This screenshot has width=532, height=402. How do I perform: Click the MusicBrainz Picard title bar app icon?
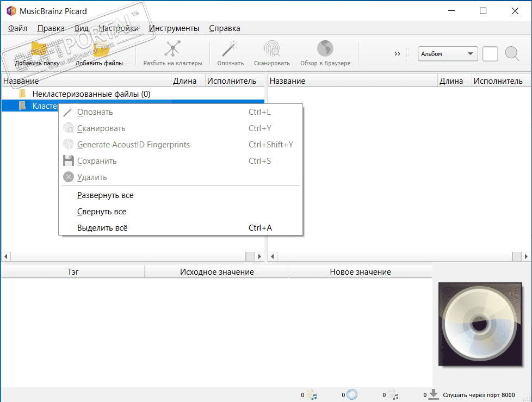(11, 11)
